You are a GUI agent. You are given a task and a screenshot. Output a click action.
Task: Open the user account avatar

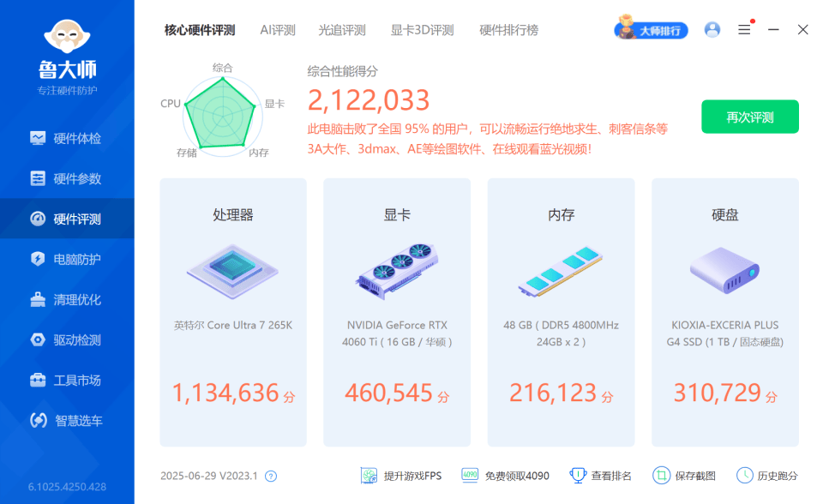(712, 30)
